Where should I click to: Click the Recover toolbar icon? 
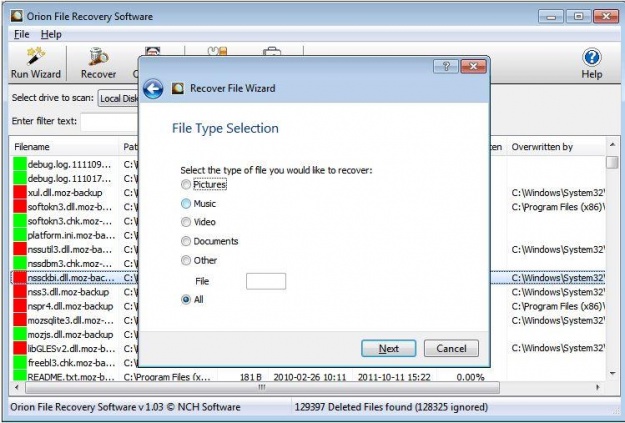pyautogui.click(x=98, y=56)
